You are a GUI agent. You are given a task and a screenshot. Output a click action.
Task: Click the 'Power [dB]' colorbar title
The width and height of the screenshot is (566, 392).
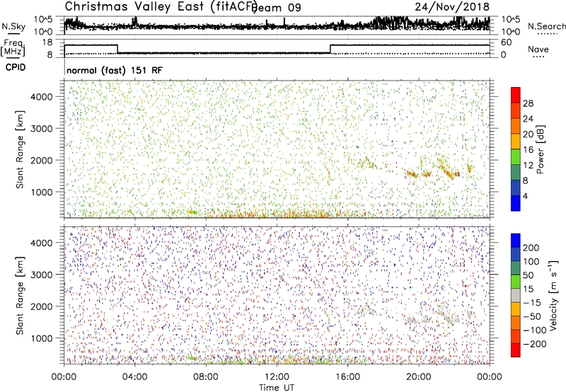(x=541, y=149)
